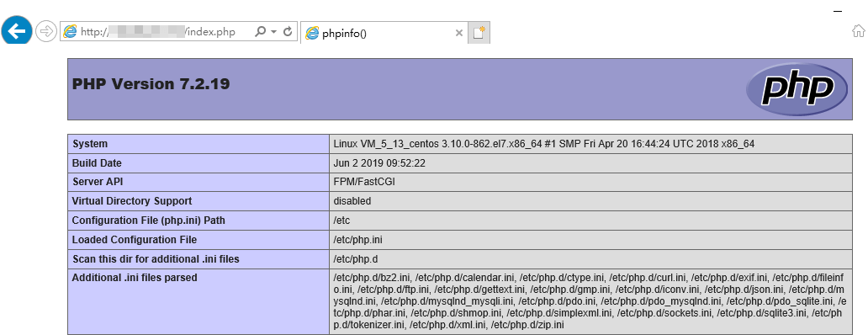Viewport: 868px width, 335px height.
Task: Select the Build Date label
Action: [x=97, y=163]
